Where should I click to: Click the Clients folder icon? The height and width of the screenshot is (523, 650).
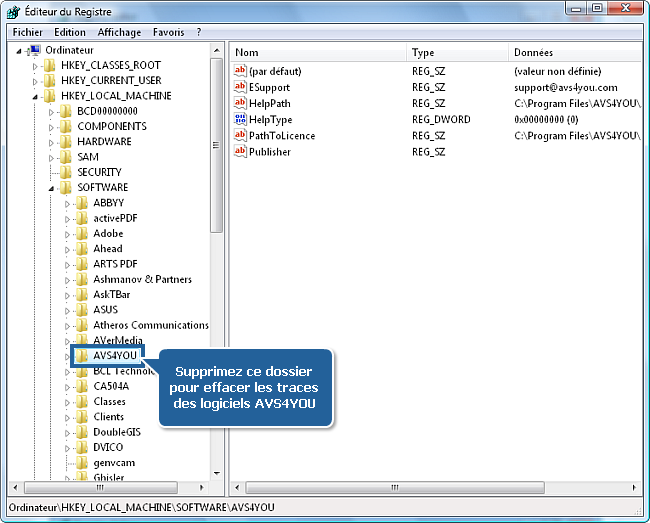tap(81, 417)
